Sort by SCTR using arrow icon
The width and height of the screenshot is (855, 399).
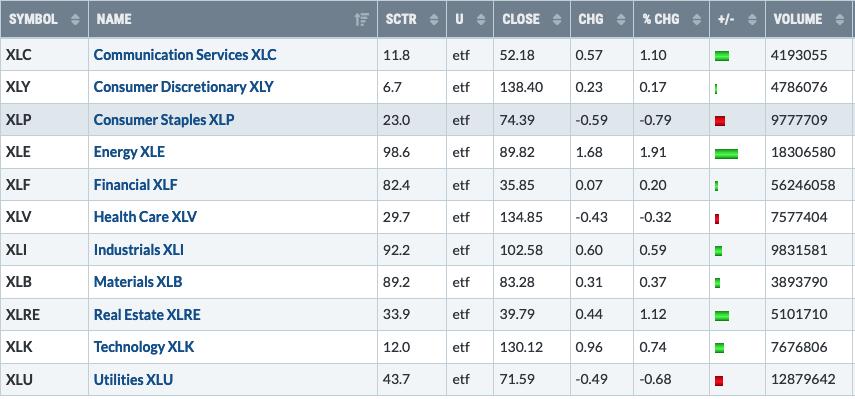[434, 20]
